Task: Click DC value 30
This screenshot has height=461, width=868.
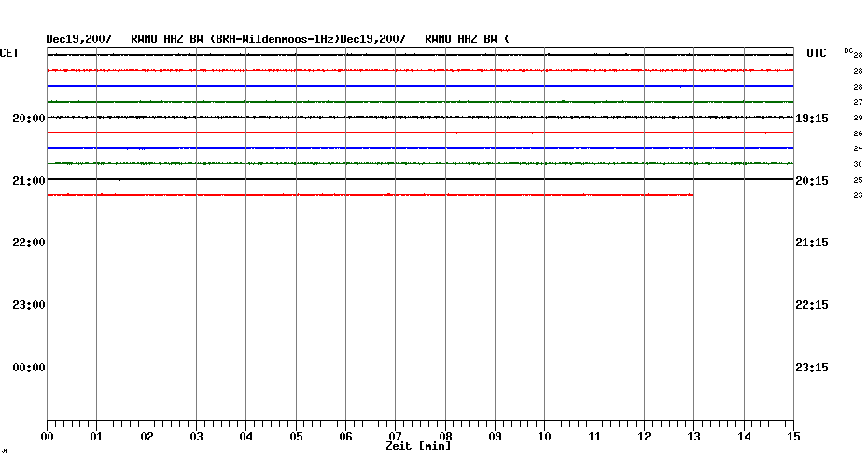Action: click(x=858, y=164)
